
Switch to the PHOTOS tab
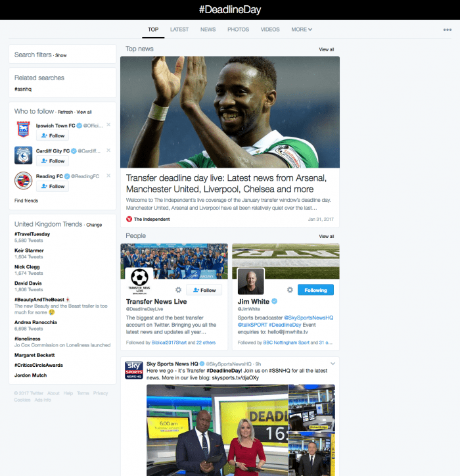(x=238, y=30)
